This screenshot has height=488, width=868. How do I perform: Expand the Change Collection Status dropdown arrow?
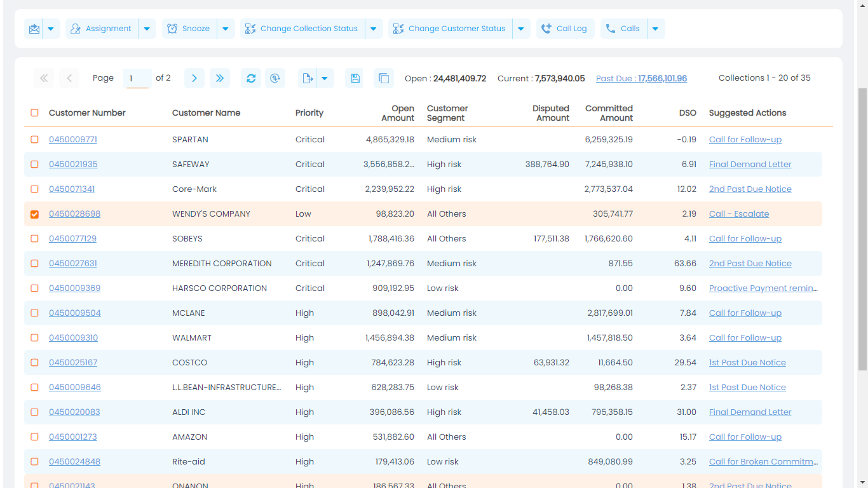coord(374,29)
